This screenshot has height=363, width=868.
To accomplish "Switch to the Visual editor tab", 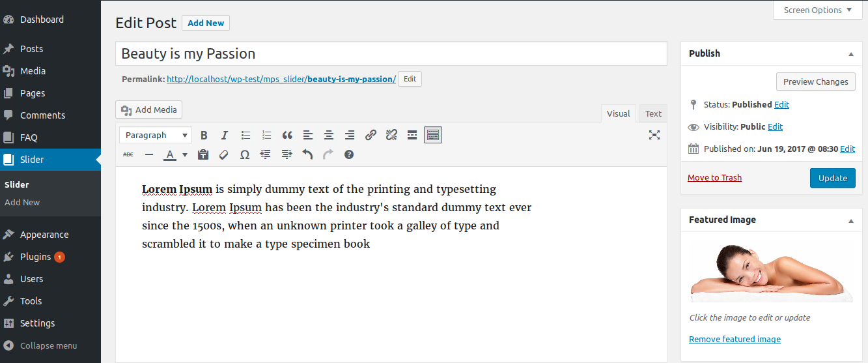I will tap(618, 113).
